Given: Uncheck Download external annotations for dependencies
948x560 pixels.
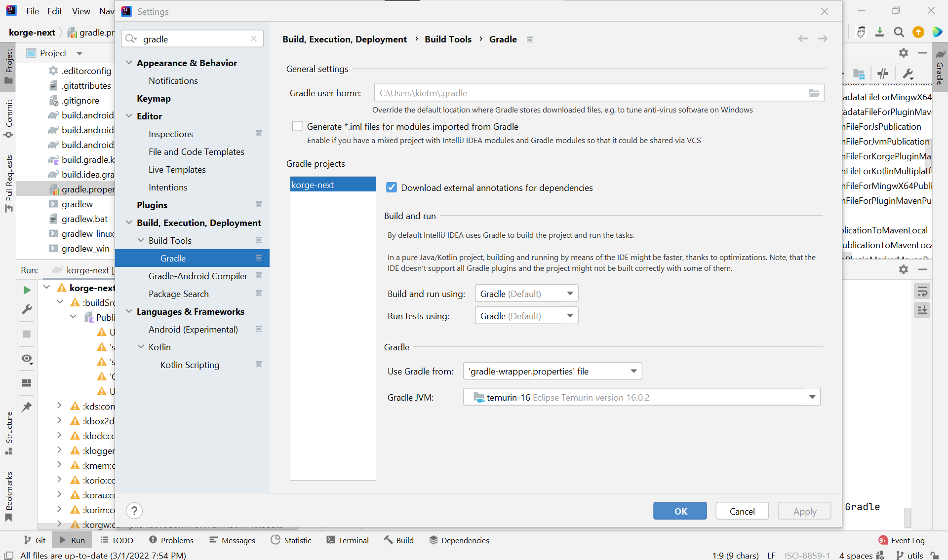Looking at the screenshot, I should 392,188.
